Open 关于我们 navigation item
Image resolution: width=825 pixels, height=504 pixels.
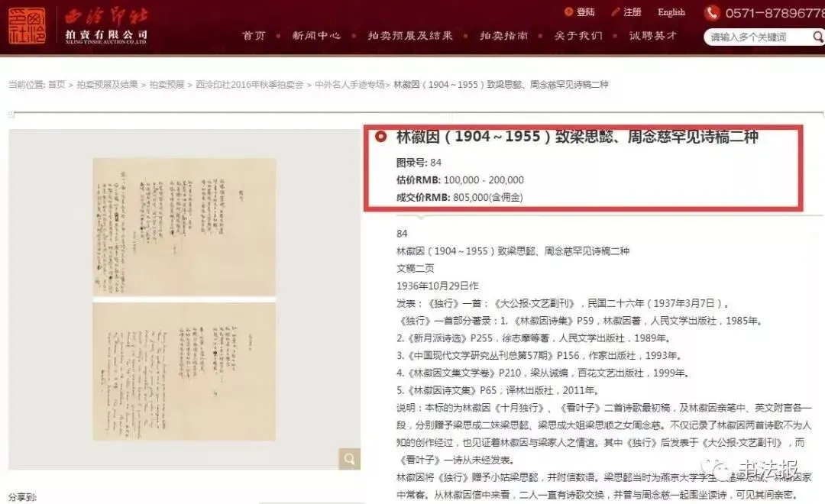coord(578,36)
